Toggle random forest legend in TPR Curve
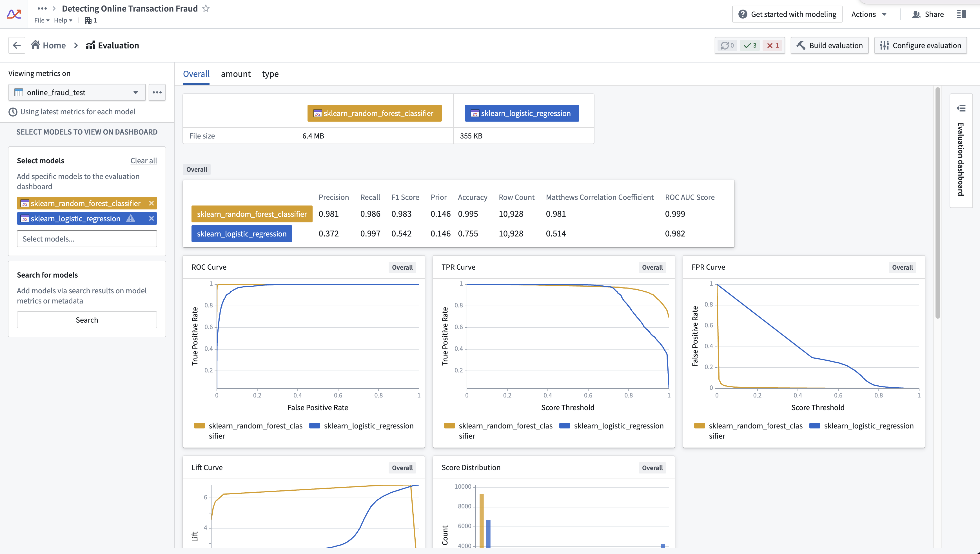980x554 pixels. 498,430
